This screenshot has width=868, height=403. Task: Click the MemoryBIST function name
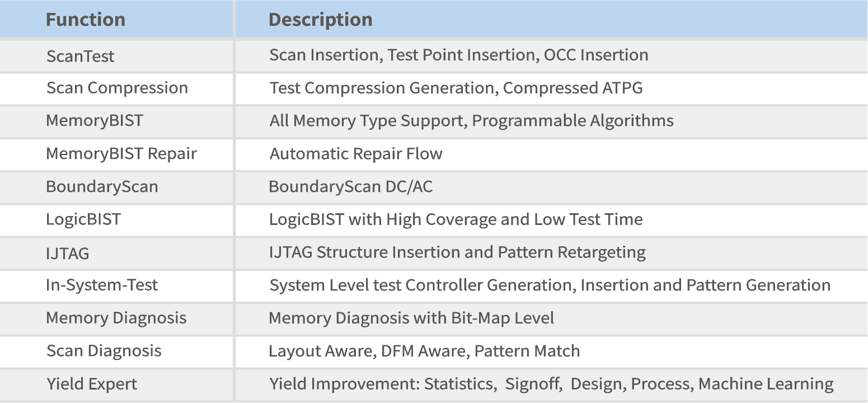95,121
